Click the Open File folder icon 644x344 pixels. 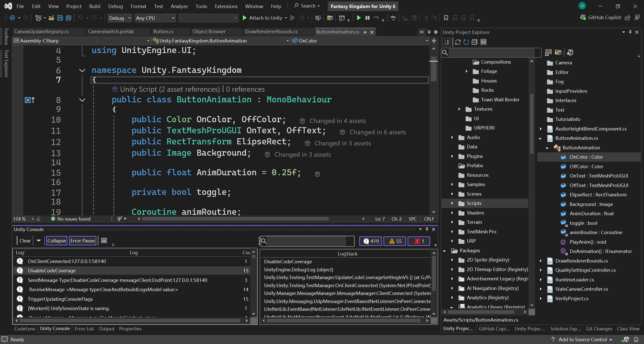51,18
